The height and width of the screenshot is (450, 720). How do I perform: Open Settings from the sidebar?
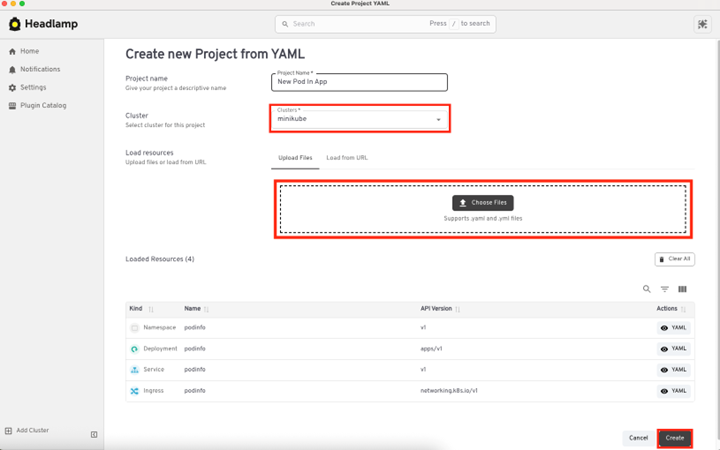coord(32,87)
